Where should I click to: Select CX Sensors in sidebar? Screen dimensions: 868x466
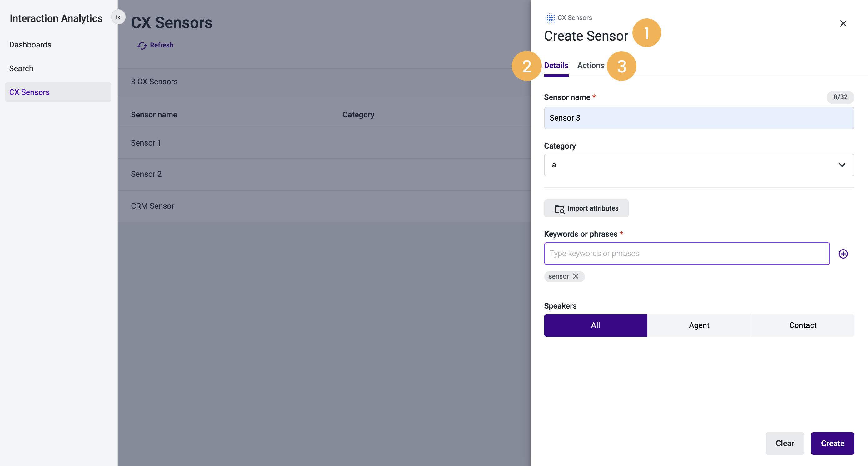pyautogui.click(x=58, y=92)
